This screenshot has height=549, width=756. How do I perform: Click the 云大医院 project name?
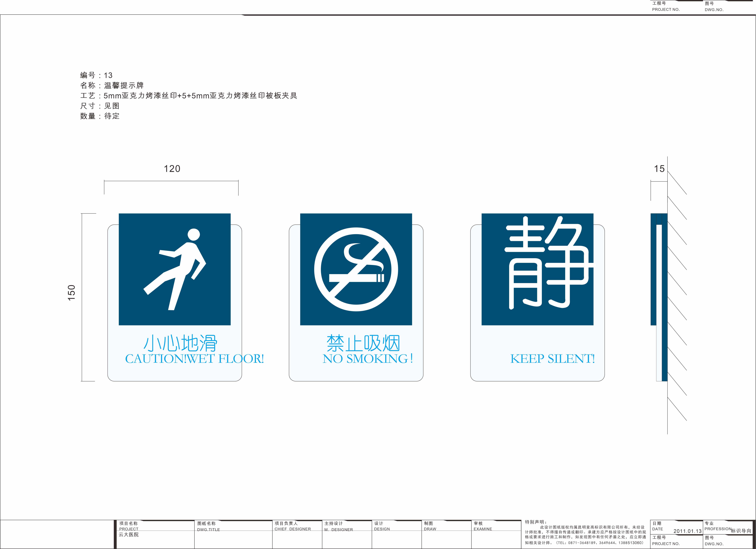click(129, 534)
